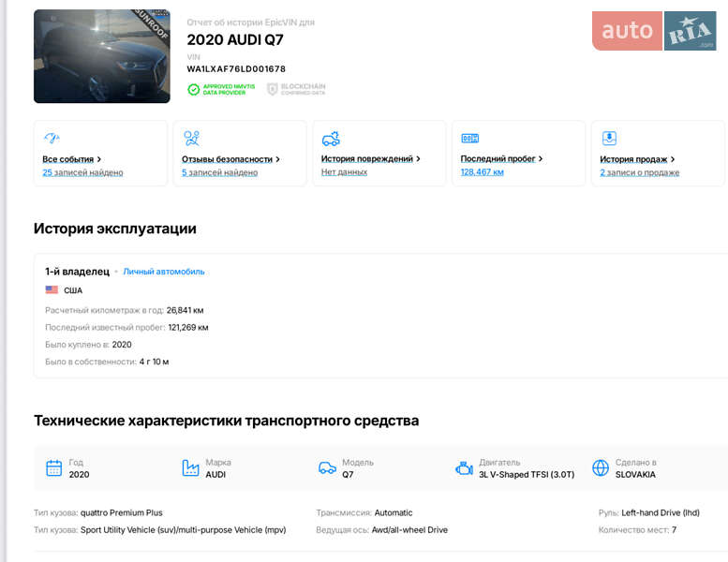728x562 pixels.
Task: Click the 128,467 км mileage link
Action: [x=482, y=172]
